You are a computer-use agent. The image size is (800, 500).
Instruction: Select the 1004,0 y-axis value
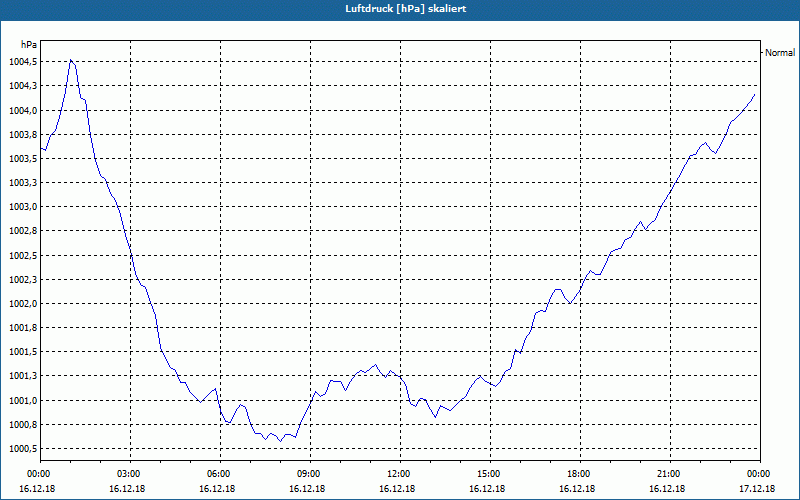click(x=22, y=110)
